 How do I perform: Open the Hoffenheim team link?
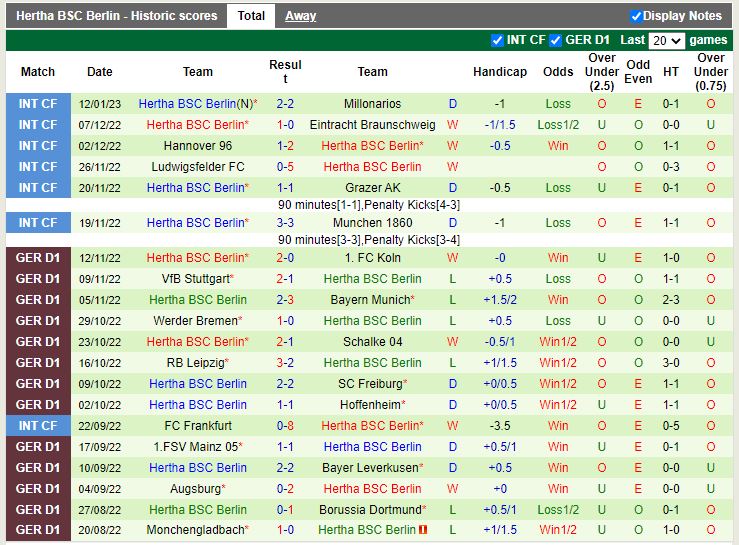pyautogui.click(x=372, y=405)
